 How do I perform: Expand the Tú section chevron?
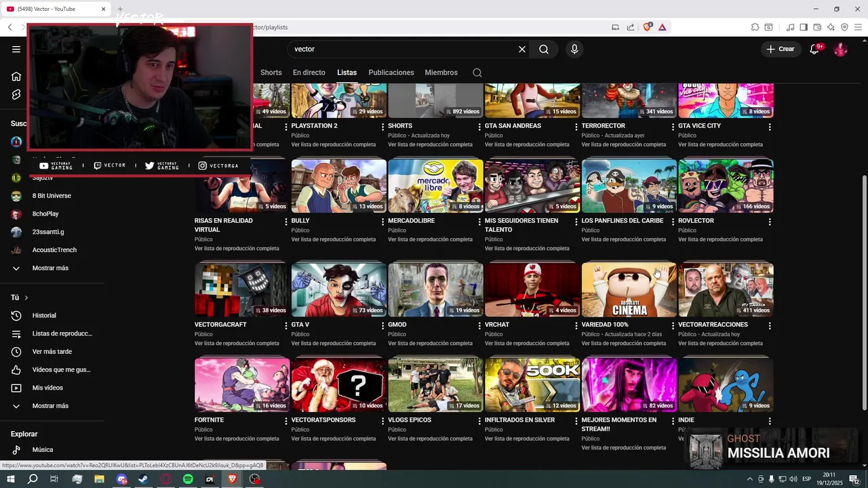[26, 298]
